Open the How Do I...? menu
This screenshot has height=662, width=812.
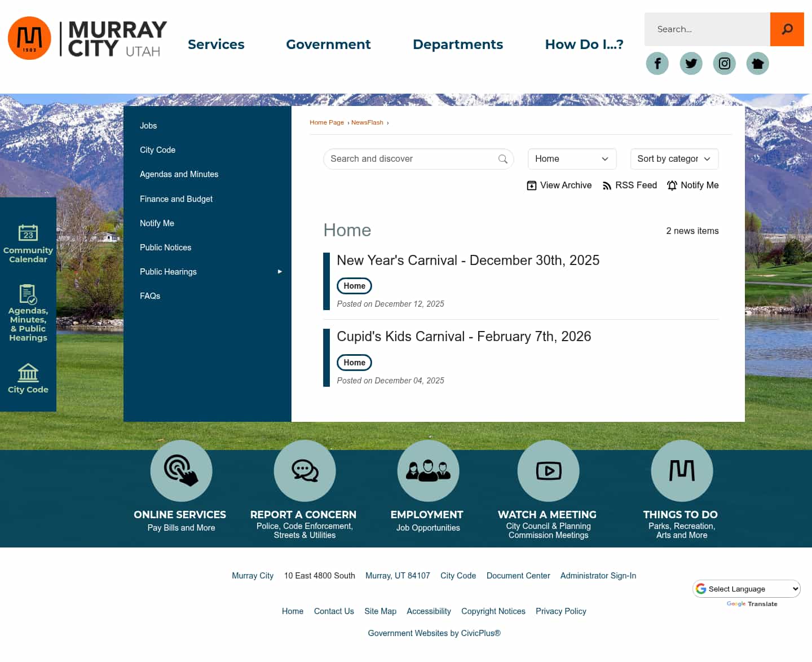(x=584, y=44)
